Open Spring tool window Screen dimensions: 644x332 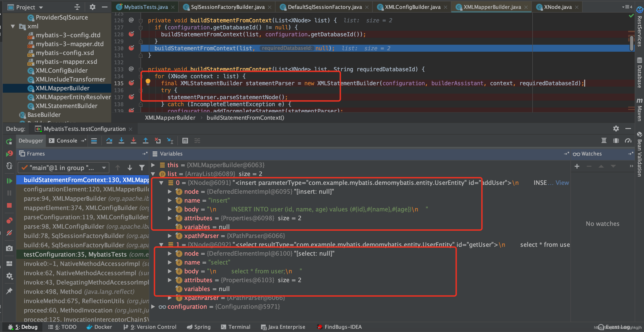point(199,327)
